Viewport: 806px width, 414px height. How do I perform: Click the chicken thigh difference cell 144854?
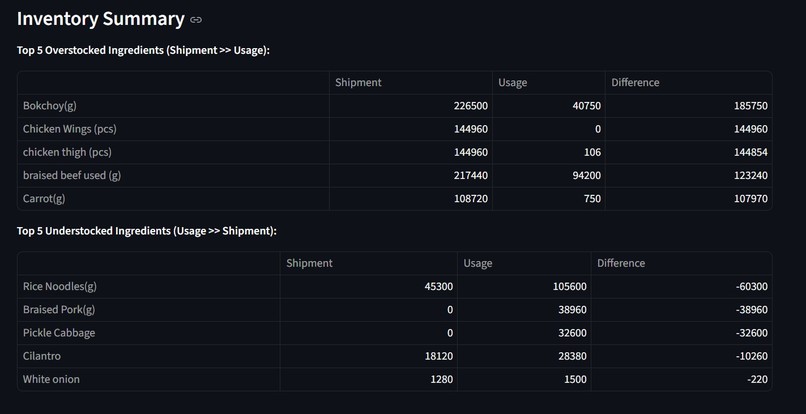tap(688, 152)
